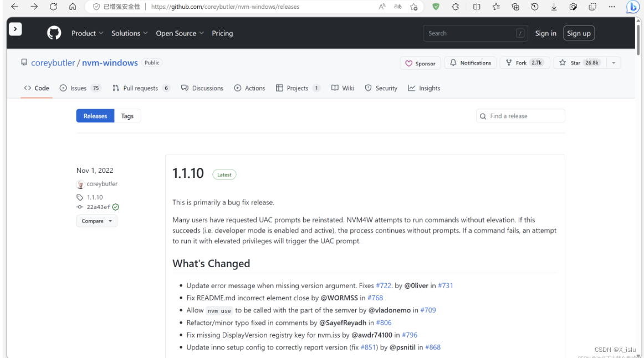Click the Fork 2.7k button
Viewport: 644px width, 358px height.
[524, 63]
